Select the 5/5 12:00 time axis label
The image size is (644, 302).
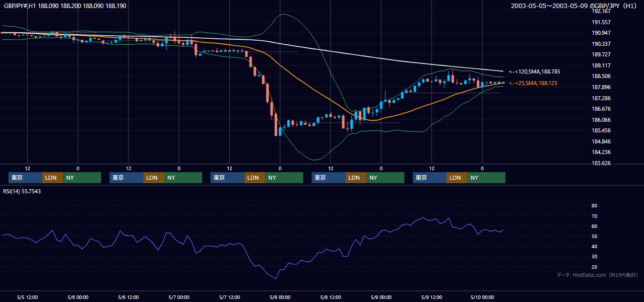pos(27,297)
